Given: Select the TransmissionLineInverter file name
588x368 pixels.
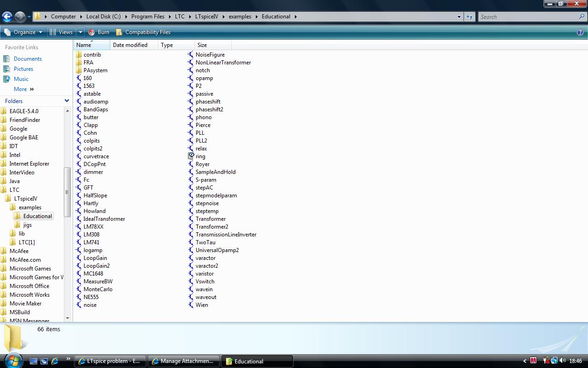Looking at the screenshot, I should [x=226, y=235].
